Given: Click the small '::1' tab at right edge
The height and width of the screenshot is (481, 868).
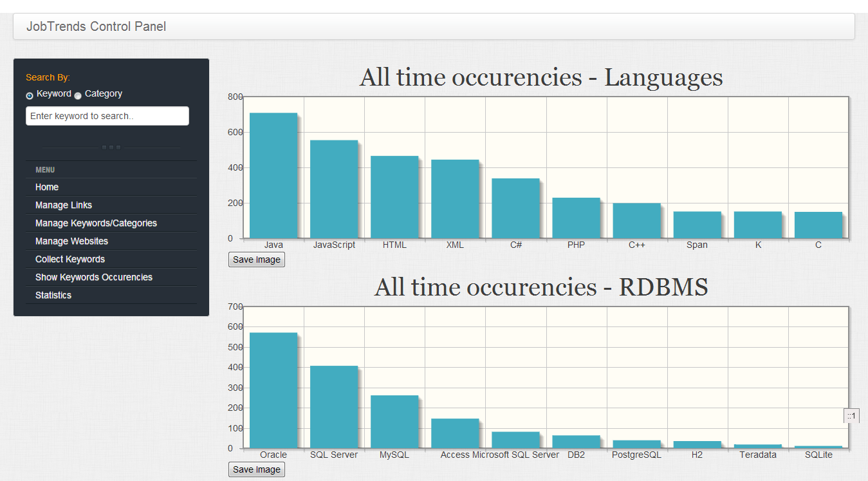Looking at the screenshot, I should [851, 416].
